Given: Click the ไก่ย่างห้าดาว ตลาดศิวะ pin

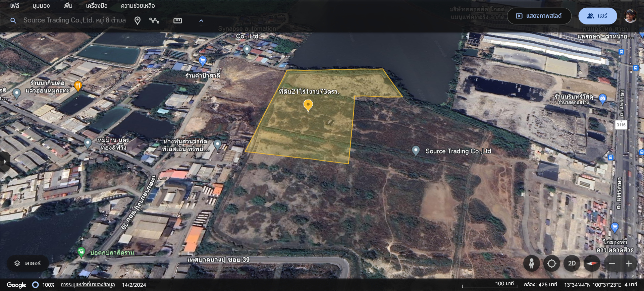Looking at the screenshot, I should pos(614,228).
